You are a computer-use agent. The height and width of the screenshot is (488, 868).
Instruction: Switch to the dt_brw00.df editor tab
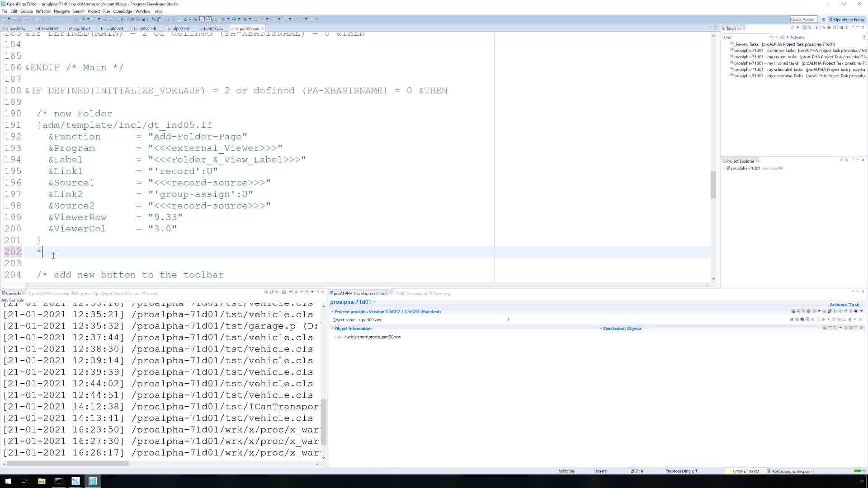[x=47, y=28]
